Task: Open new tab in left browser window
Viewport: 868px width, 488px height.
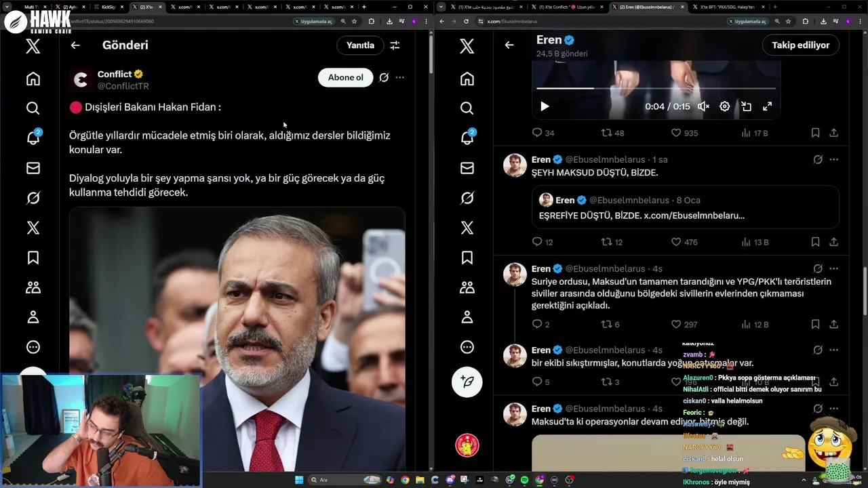Action: pyautogui.click(x=364, y=7)
